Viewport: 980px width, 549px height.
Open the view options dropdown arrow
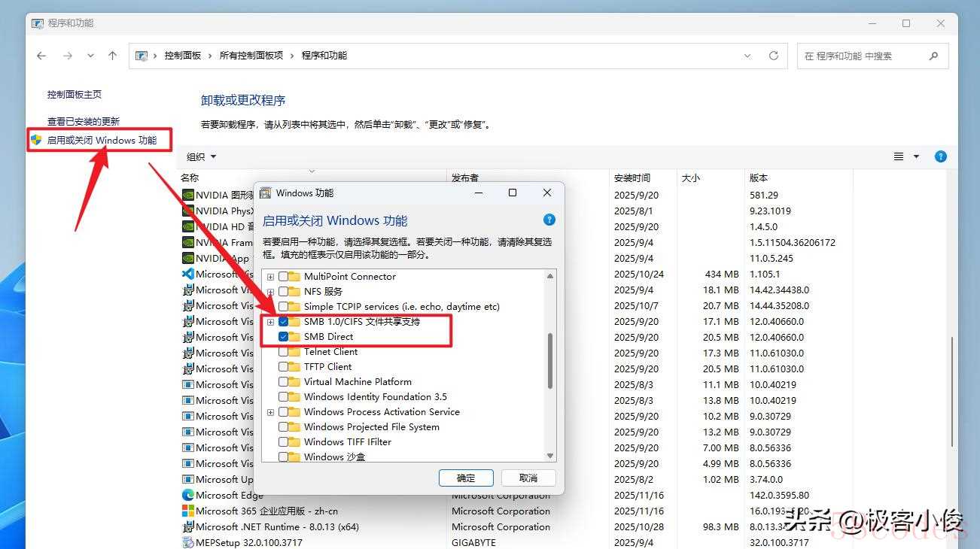pyautogui.click(x=916, y=156)
